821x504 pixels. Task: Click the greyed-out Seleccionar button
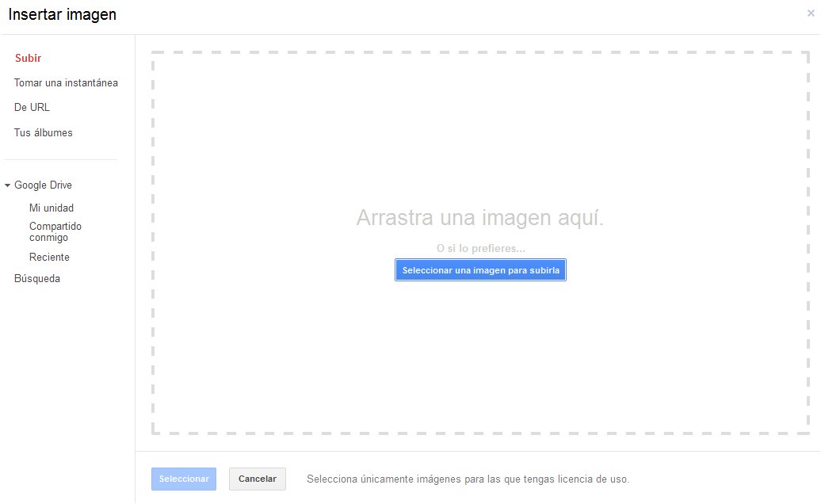184,479
